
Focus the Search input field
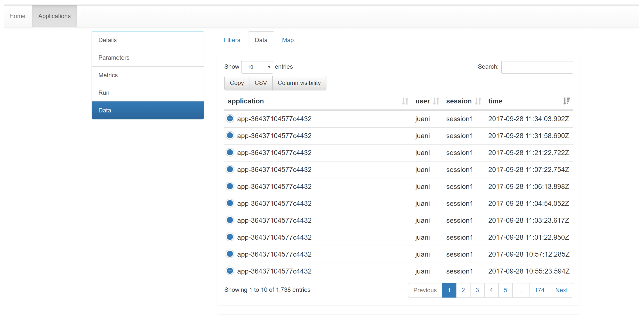click(x=537, y=67)
